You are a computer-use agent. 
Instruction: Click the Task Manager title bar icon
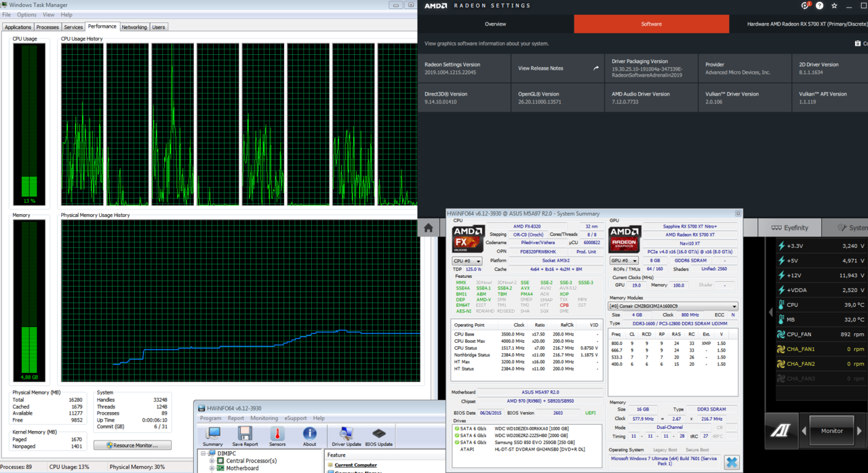click(x=5, y=5)
